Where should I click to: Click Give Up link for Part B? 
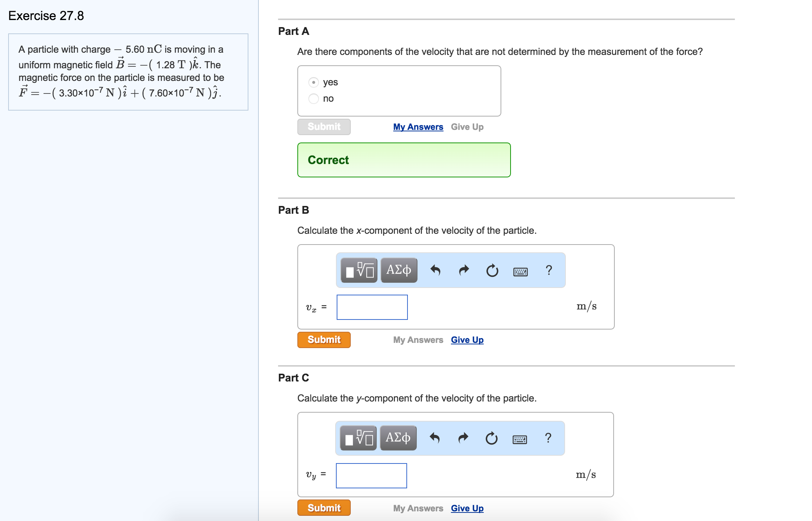pyautogui.click(x=467, y=340)
